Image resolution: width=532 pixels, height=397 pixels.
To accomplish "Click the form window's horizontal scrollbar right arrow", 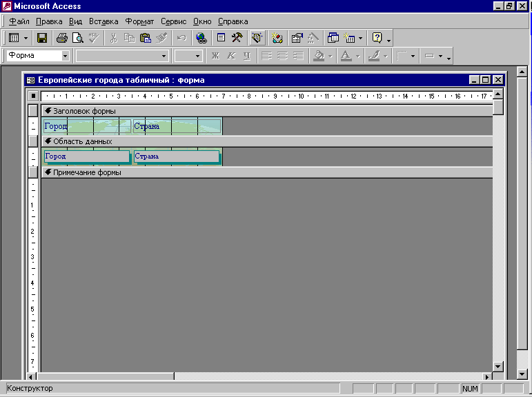I will 487,376.
